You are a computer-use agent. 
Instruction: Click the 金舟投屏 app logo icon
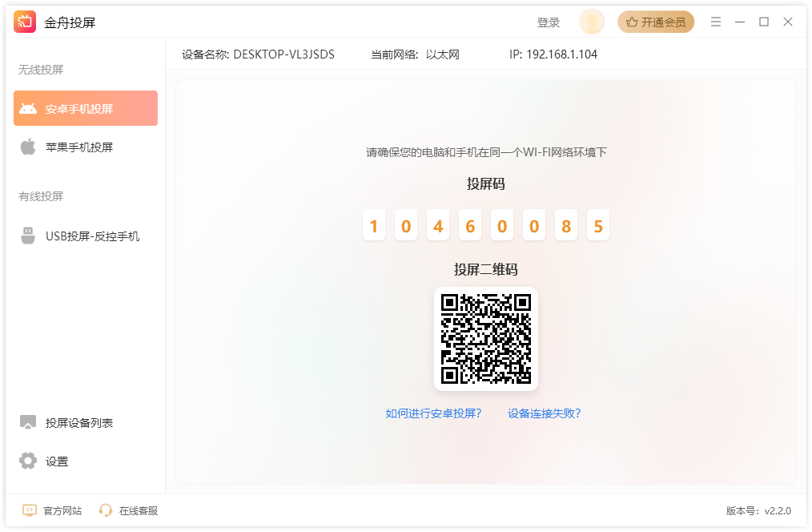click(x=25, y=22)
